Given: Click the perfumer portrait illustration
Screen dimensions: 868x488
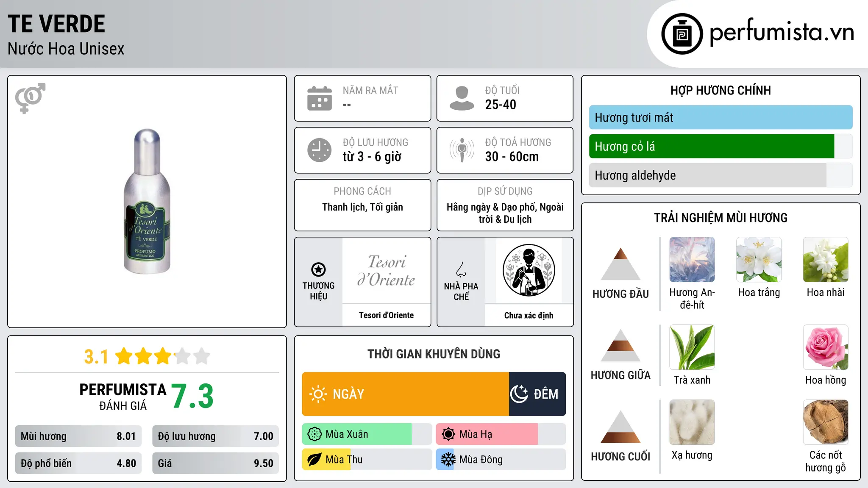Looking at the screenshot, I should pos(529,270).
